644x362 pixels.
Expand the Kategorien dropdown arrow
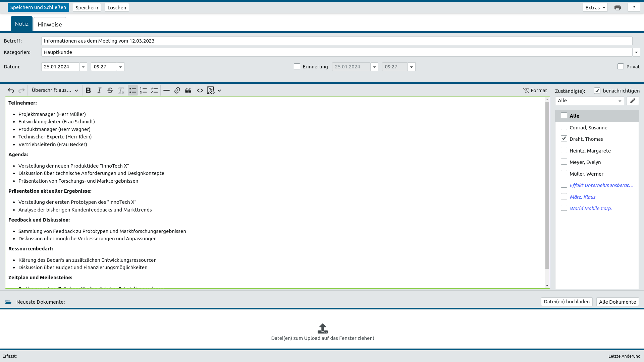(x=636, y=52)
